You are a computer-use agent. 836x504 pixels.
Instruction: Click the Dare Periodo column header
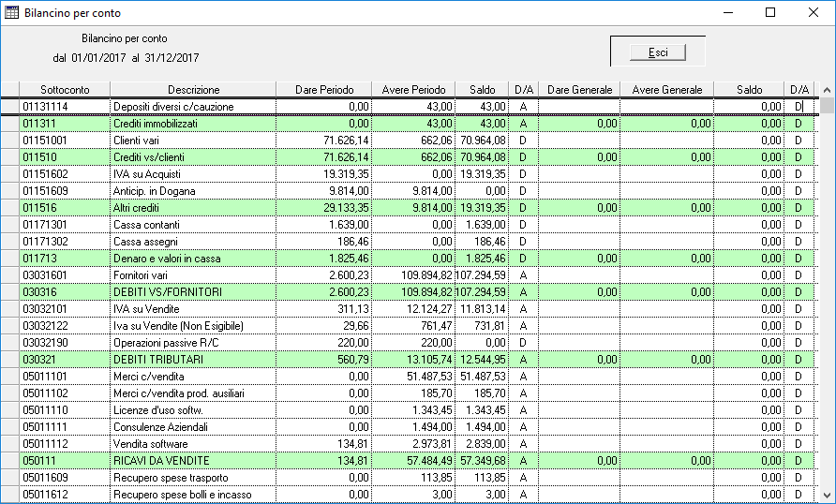click(x=323, y=90)
